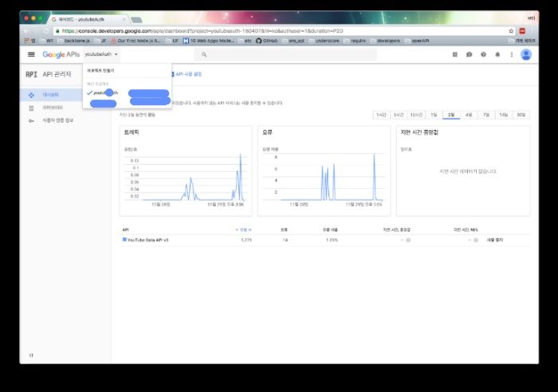Focus the console search field
The width and height of the screenshot is (558, 392).
[x=285, y=54]
